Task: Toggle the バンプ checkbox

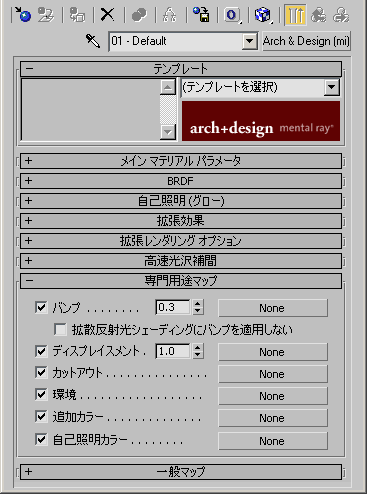Action: coord(41,307)
